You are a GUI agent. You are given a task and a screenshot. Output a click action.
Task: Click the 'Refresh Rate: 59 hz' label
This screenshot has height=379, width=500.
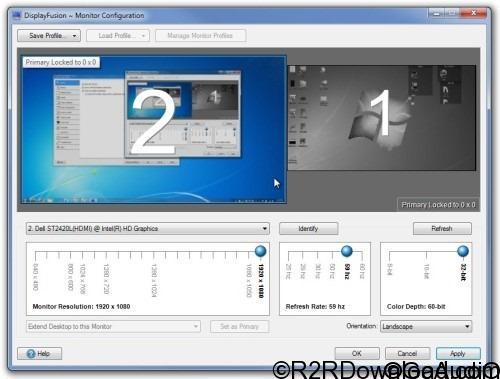(315, 306)
